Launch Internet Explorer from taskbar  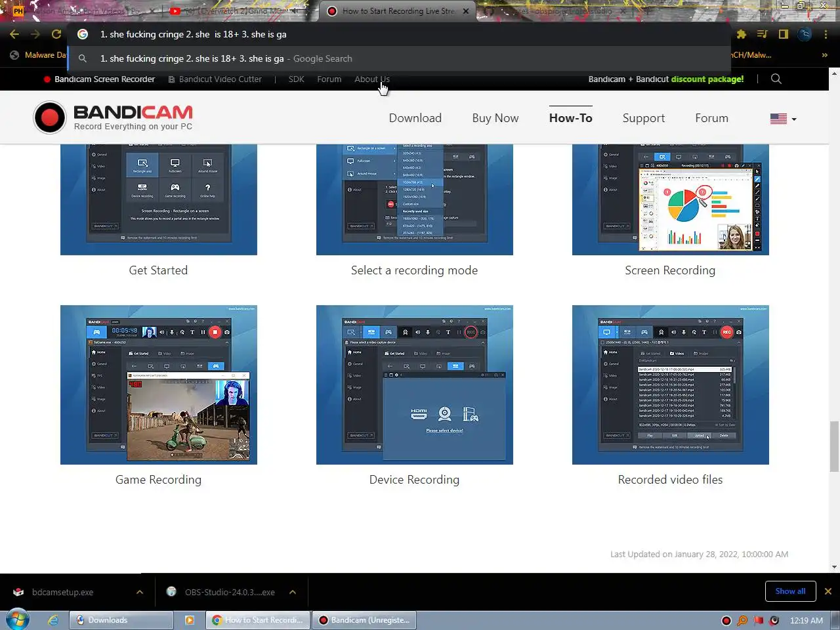pos(53,620)
